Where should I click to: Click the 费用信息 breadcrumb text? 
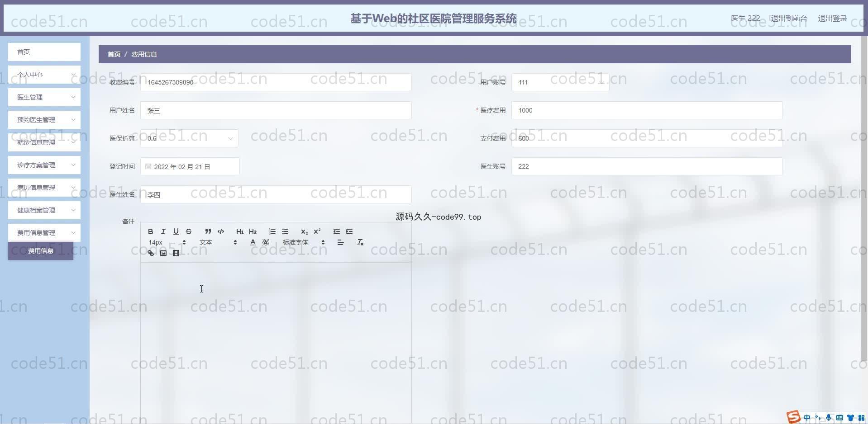point(144,54)
